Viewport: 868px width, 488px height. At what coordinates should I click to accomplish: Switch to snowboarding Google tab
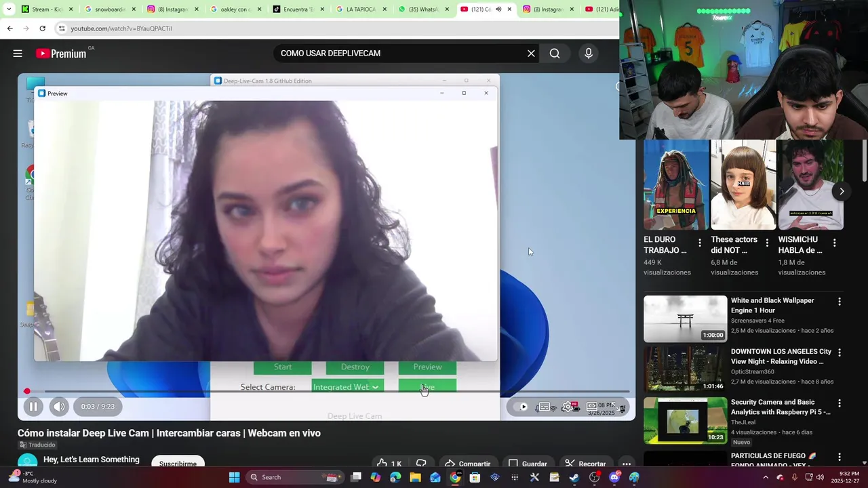108,9
